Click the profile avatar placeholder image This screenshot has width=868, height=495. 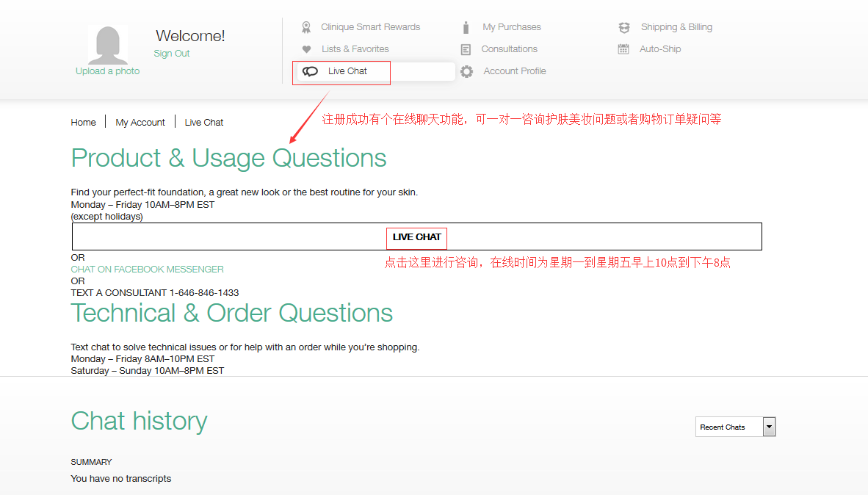point(108,45)
